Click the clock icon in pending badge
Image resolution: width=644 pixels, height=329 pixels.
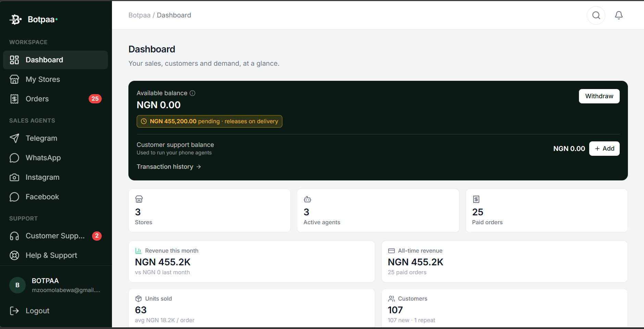pos(144,121)
